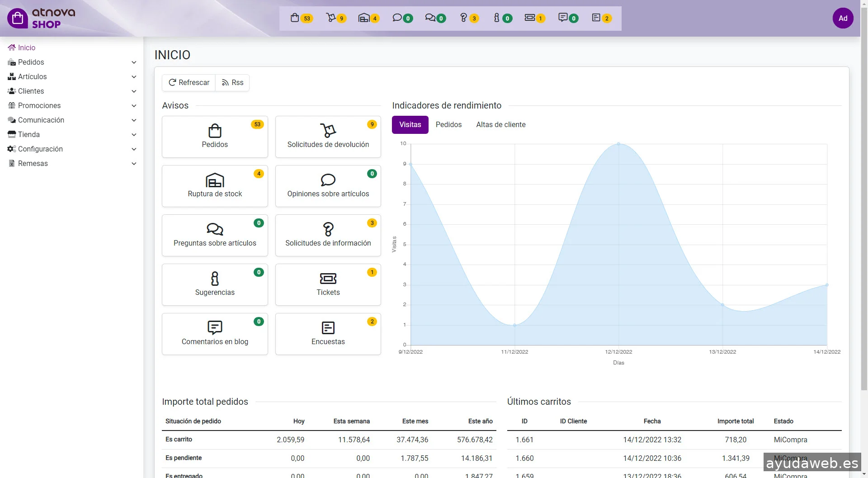Image resolution: width=868 pixels, height=478 pixels.
Task: Open the Comentarios en blog card
Action: 215,334
